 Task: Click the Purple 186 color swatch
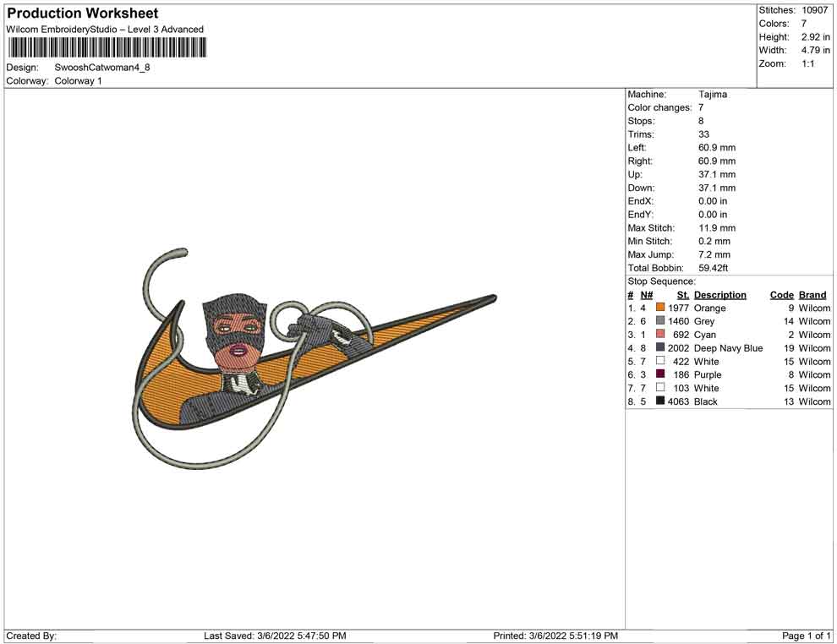(660, 374)
